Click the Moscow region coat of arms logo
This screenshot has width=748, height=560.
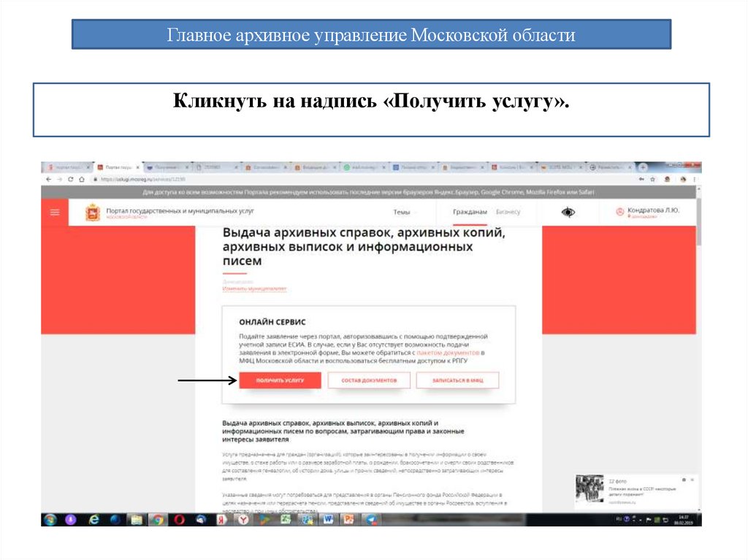[x=93, y=212]
